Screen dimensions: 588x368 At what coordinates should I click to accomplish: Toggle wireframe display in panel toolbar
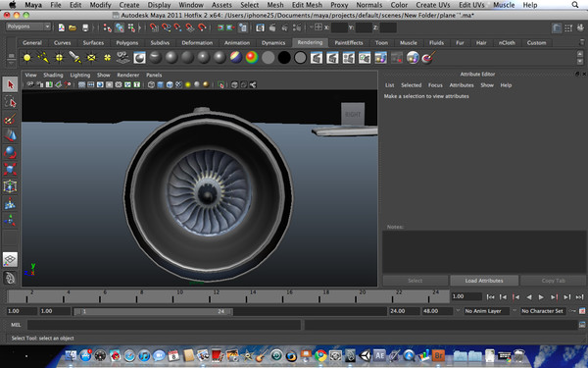pyautogui.click(x=151, y=84)
